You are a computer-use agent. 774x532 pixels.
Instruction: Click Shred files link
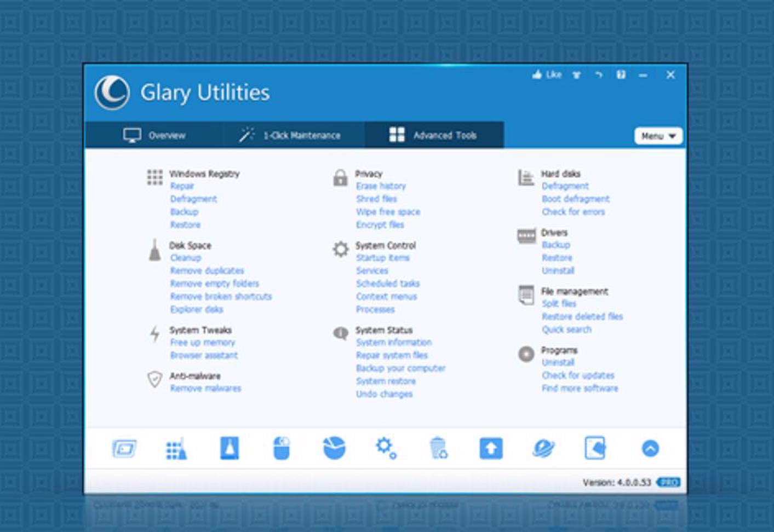pos(376,199)
